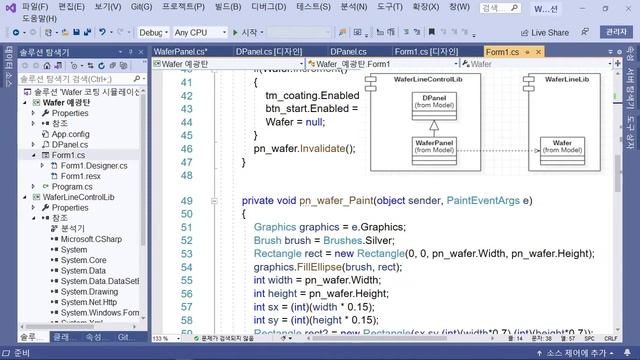Viewport: 640px width, 360px height.
Task: Click the New Project toolbar icon
Action: click(x=48, y=32)
